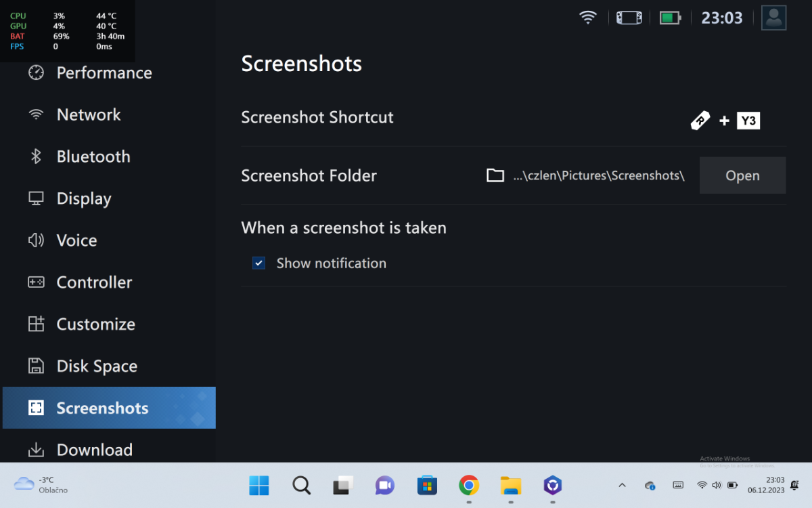Go to Bluetooth settings
812x508 pixels.
click(93, 156)
